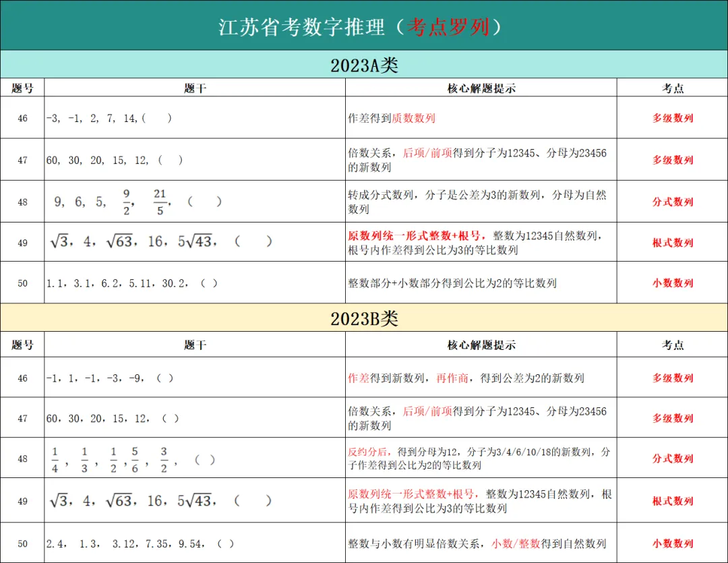Image resolution: width=728 pixels, height=563 pixels.
Task: Select the sequence -1, 1, -1, -3, -9
Action: [110, 378]
